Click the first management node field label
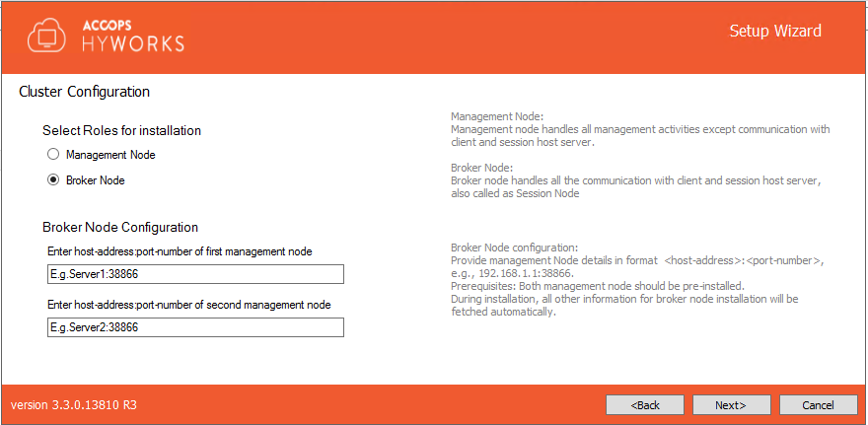The width and height of the screenshot is (868, 425). point(180,251)
